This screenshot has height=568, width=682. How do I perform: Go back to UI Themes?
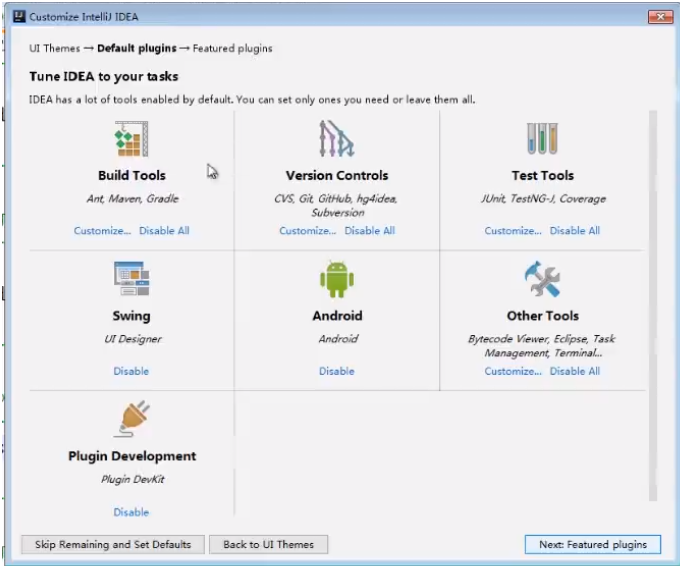pyautogui.click(x=268, y=545)
